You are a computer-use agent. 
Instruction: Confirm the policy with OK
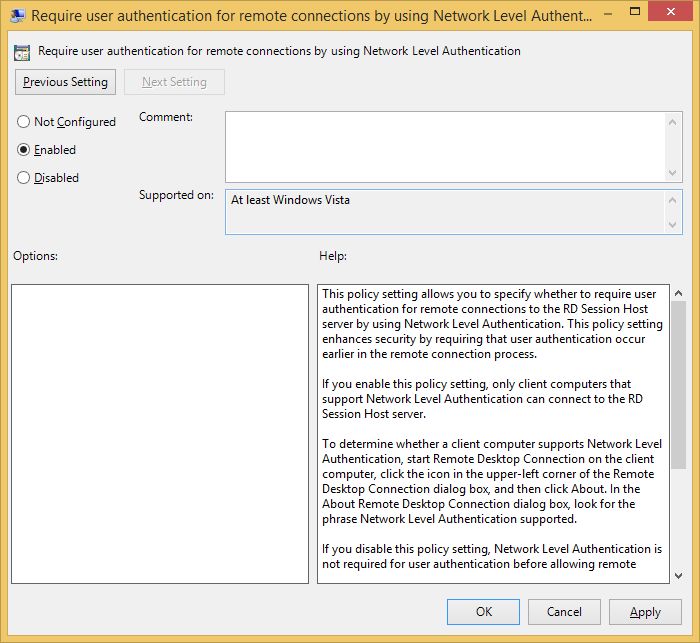(483, 612)
